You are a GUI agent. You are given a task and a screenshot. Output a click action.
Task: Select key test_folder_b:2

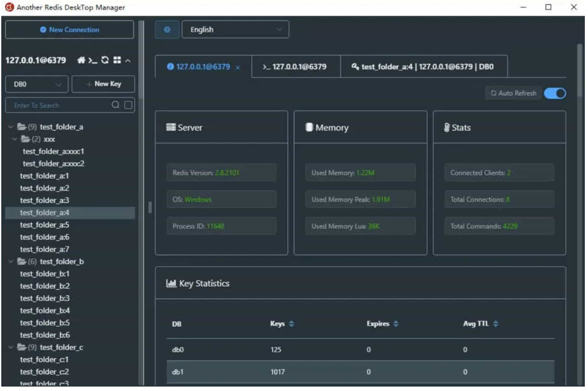pyautogui.click(x=45, y=286)
